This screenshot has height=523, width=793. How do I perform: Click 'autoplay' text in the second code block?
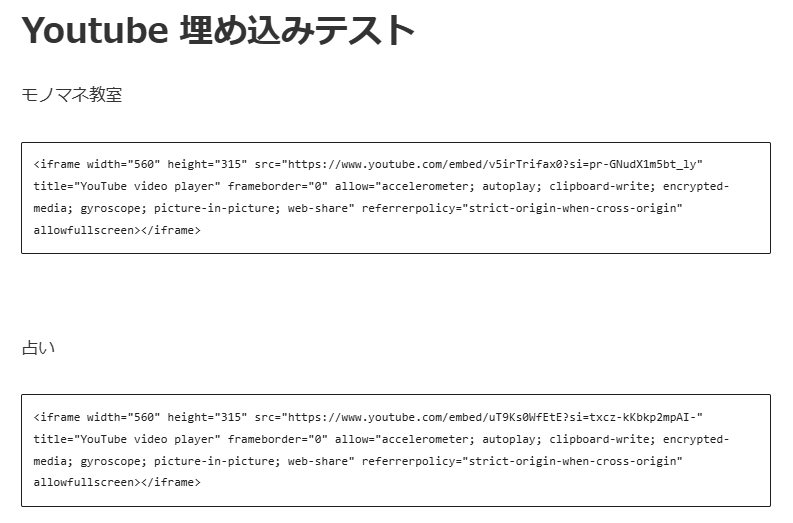(505, 439)
